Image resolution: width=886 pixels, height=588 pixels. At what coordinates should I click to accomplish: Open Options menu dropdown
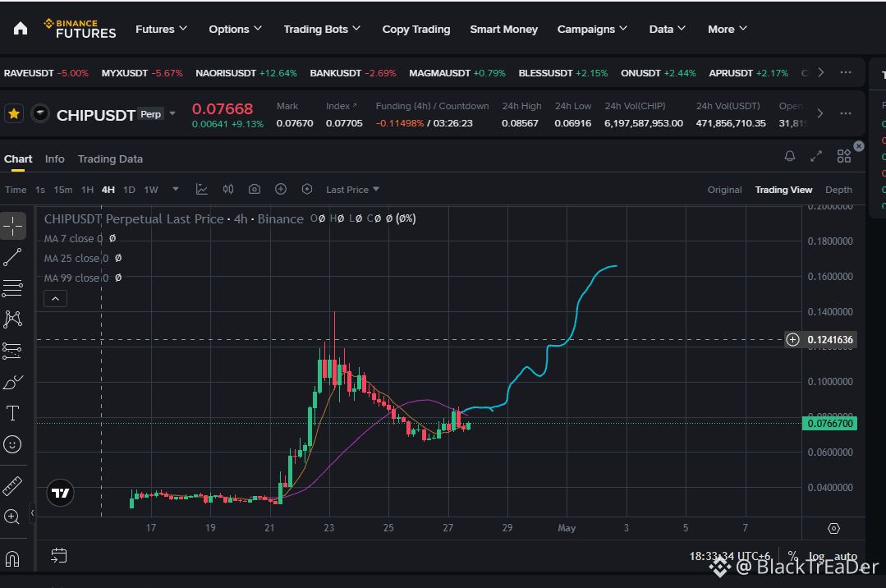(x=235, y=29)
